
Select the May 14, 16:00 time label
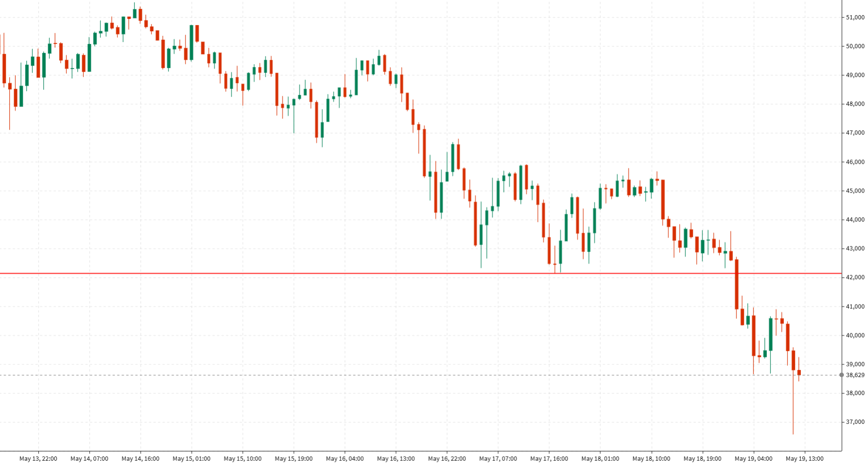140,459
